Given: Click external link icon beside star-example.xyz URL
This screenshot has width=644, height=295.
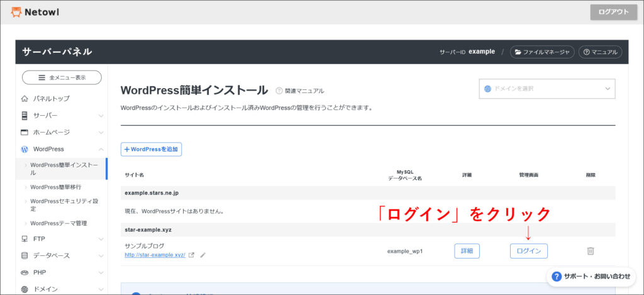Looking at the screenshot, I should pyautogui.click(x=191, y=255).
